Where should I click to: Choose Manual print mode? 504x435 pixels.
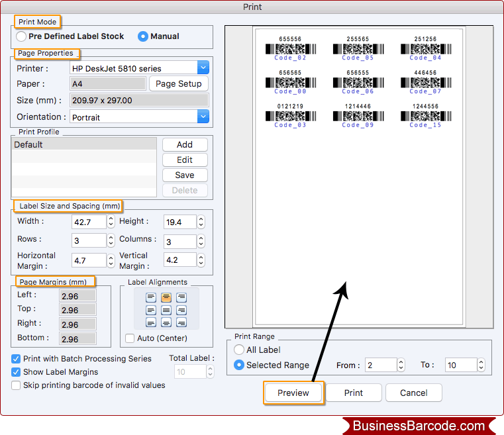coord(143,36)
